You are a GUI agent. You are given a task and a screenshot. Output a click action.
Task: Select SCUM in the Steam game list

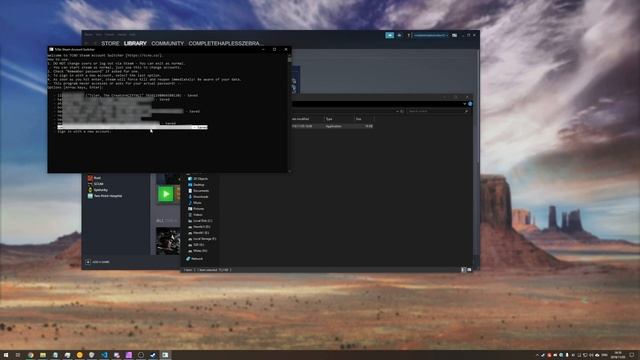coord(98,184)
